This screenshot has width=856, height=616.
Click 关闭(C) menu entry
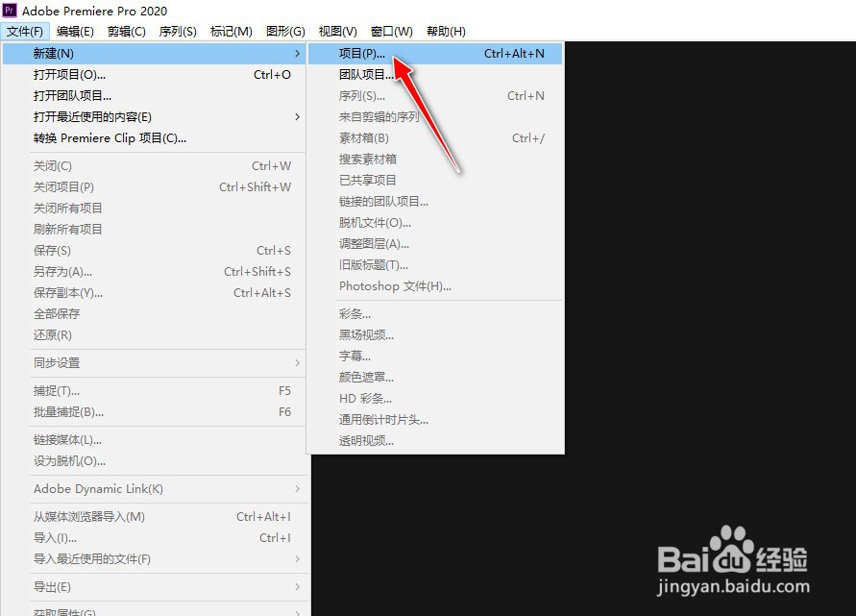click(x=154, y=166)
